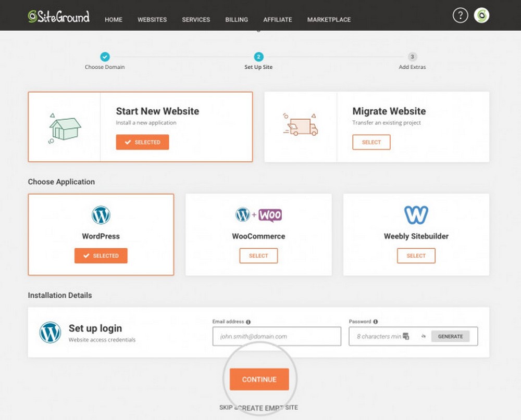Click the 'Choose Application' heading
The height and width of the screenshot is (420, 521).
tap(61, 182)
